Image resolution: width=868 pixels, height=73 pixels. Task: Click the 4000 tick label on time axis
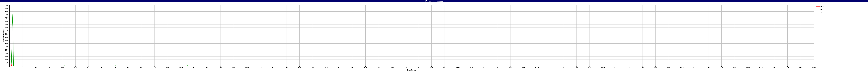tap(537, 68)
